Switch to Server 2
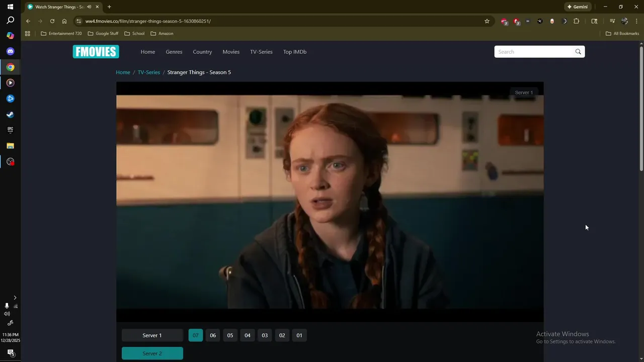Viewport: 644px width, 362px height. [x=152, y=353]
